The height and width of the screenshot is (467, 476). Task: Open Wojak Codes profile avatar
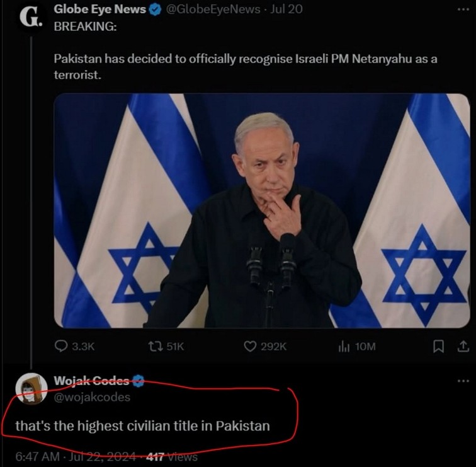pyautogui.click(x=31, y=388)
